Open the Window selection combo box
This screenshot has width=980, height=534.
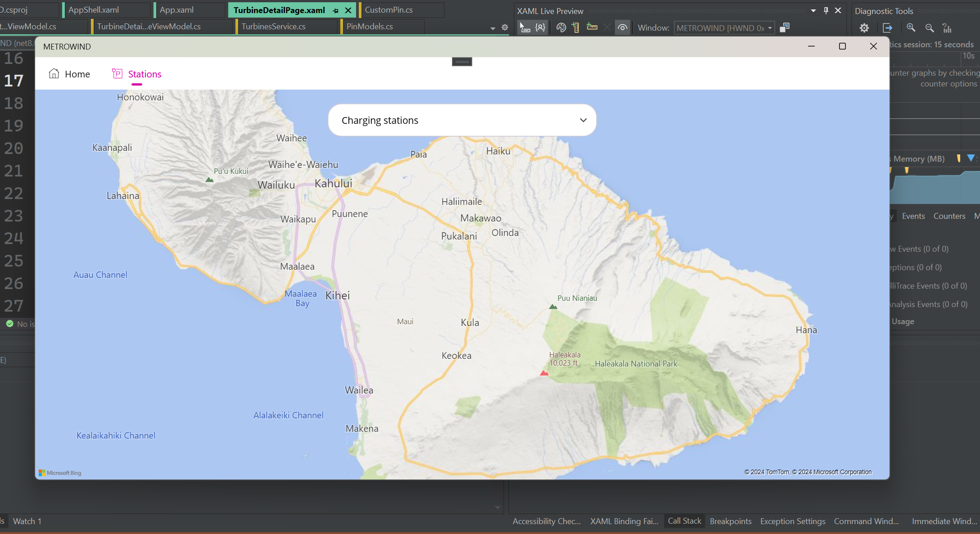(724, 28)
